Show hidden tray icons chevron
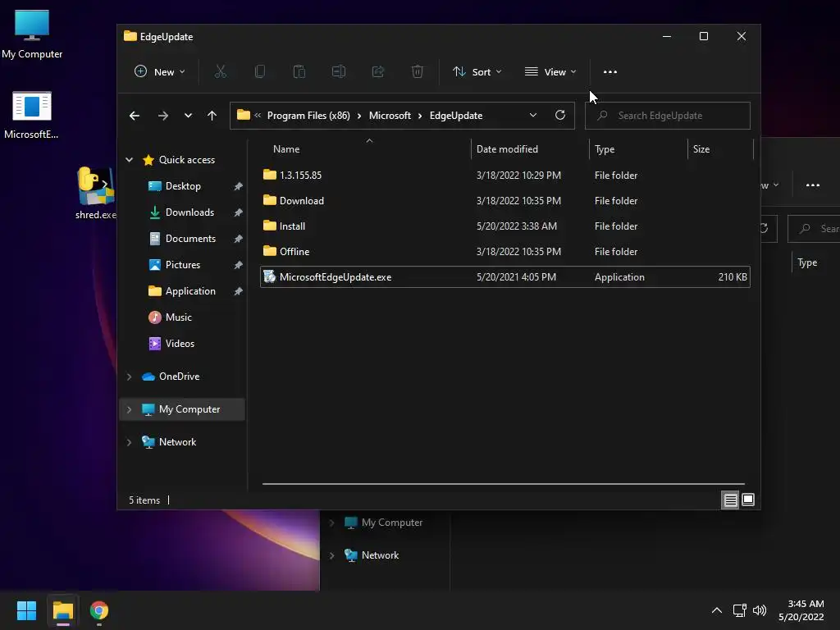 click(x=716, y=610)
